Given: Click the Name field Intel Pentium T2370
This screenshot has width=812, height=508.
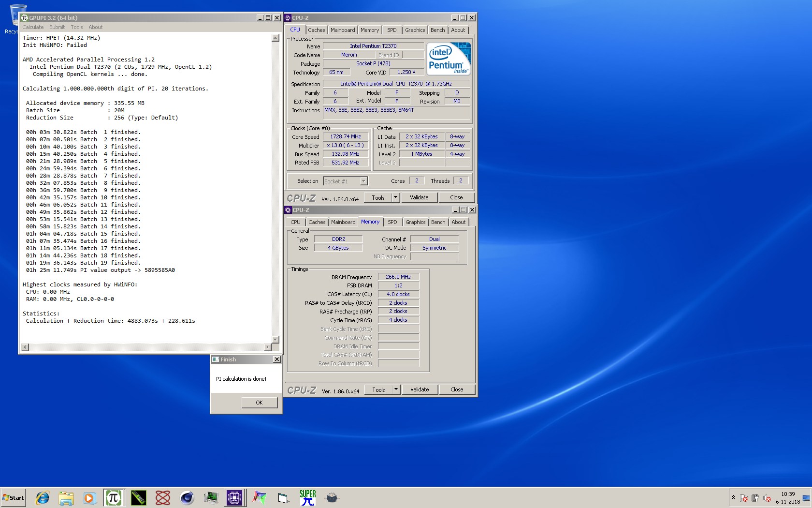Looking at the screenshot, I should point(373,46).
